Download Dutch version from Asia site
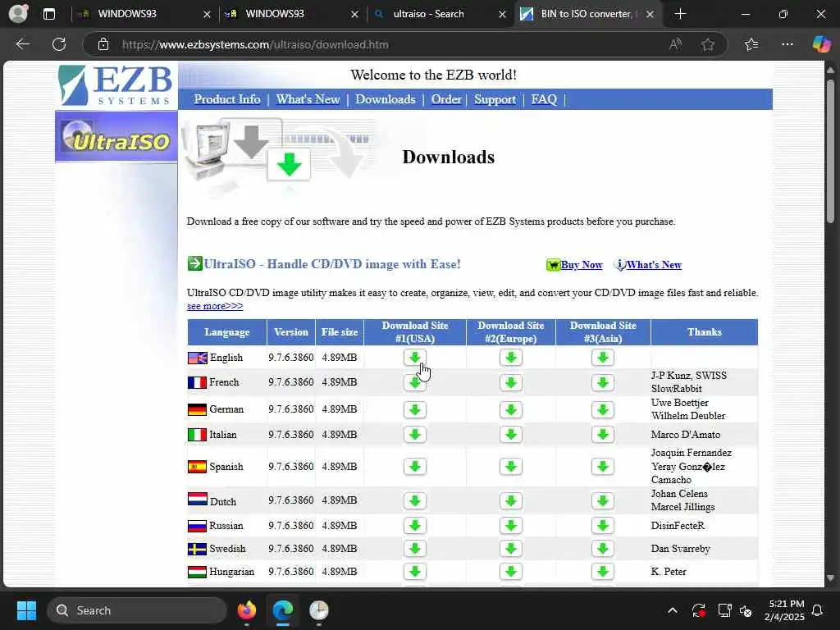Screen dimensions: 840x630 603,501
